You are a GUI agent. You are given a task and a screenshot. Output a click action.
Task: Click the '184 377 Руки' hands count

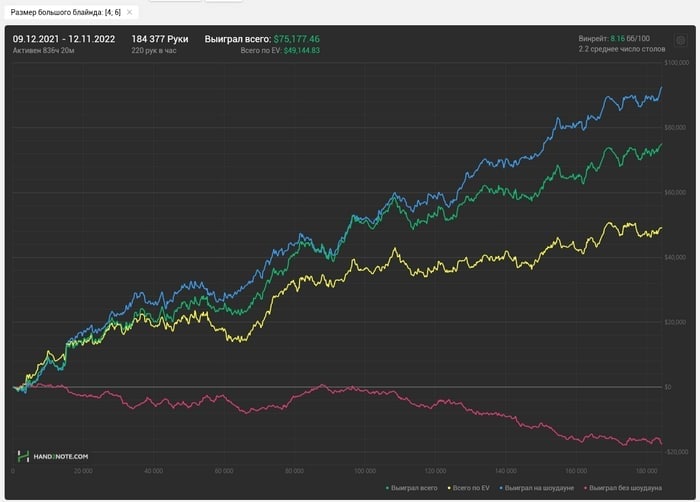(159, 39)
